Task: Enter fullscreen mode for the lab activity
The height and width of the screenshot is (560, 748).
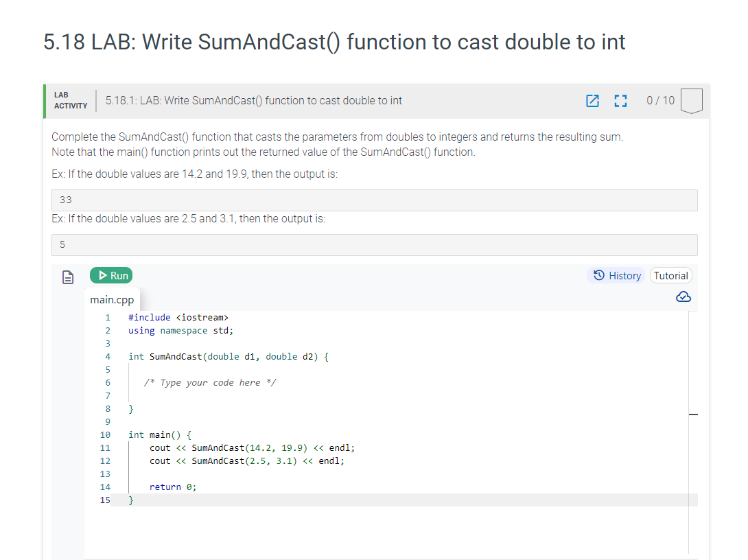Action: coord(620,101)
